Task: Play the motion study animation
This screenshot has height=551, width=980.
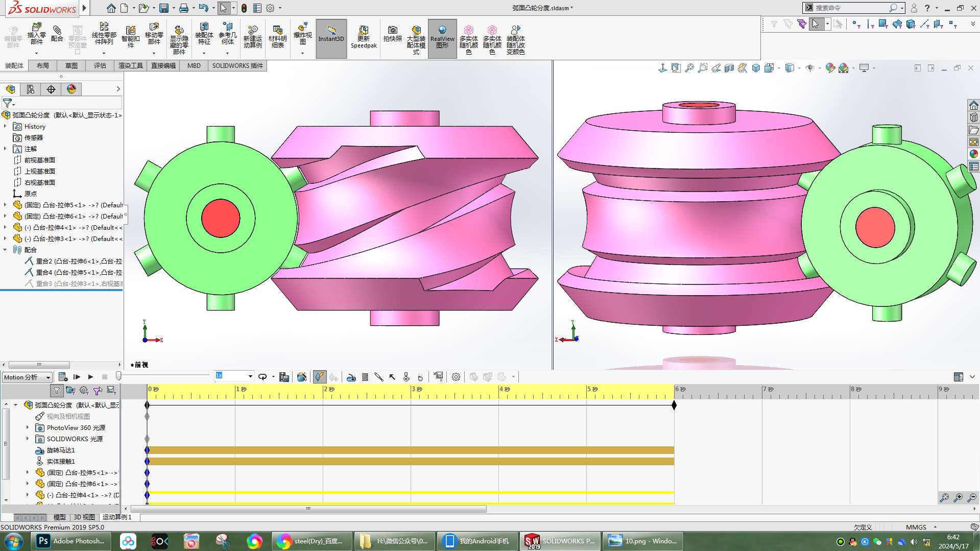Action: (90, 377)
